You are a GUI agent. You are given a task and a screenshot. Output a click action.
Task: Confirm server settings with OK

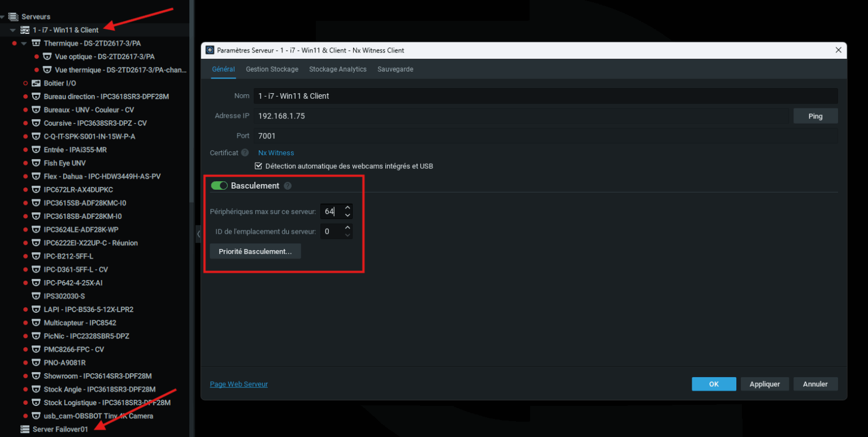pyautogui.click(x=714, y=384)
